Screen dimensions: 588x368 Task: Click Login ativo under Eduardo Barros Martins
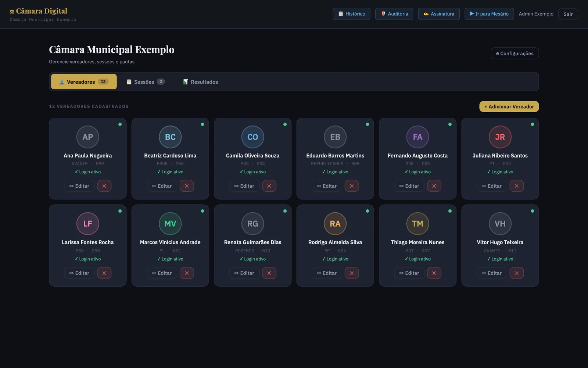pyautogui.click(x=335, y=172)
